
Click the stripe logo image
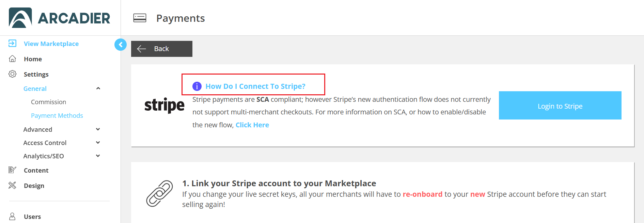click(164, 105)
